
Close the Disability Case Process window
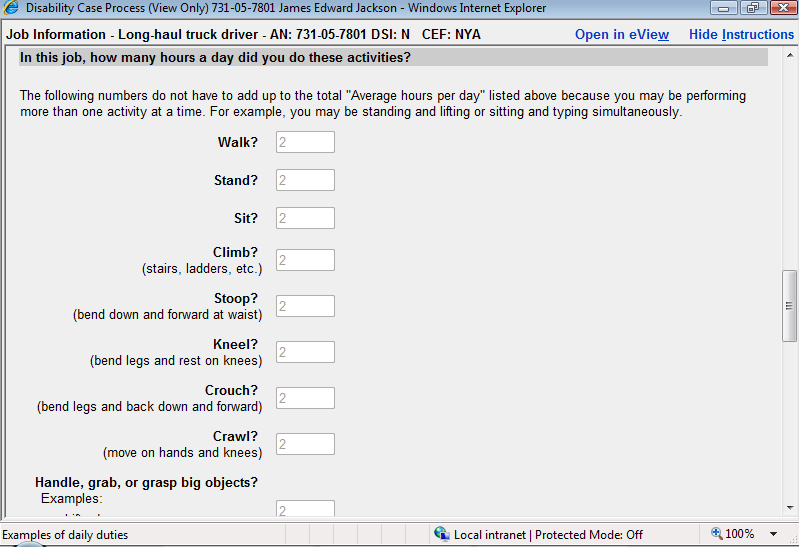click(779, 9)
